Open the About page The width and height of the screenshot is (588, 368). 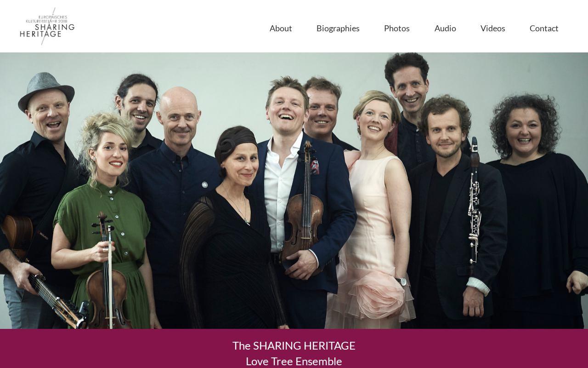[x=281, y=28]
